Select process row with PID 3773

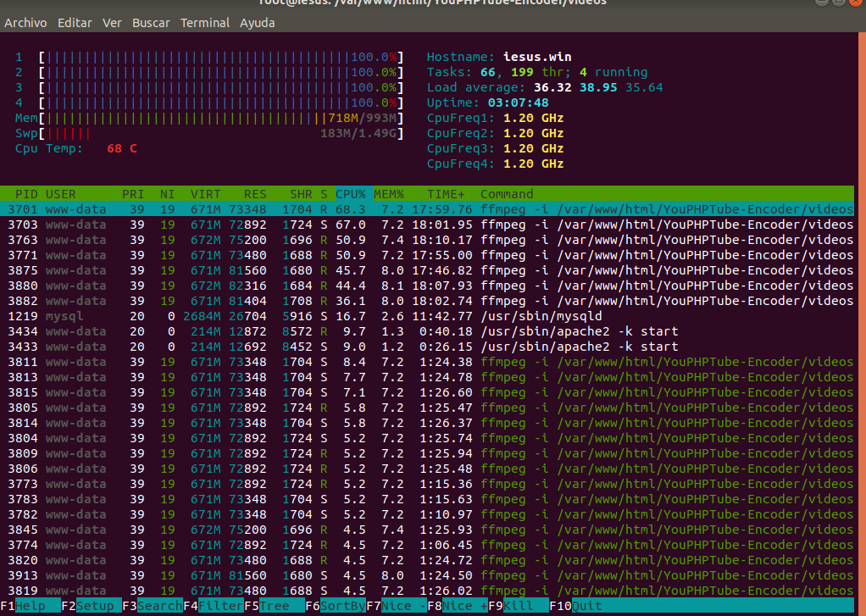coord(427,484)
